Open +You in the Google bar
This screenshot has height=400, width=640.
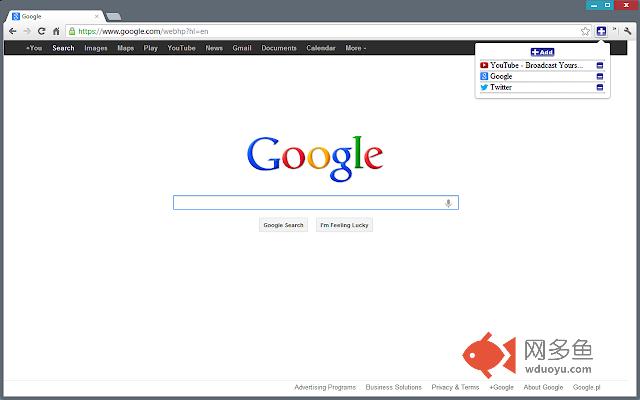click(34, 48)
